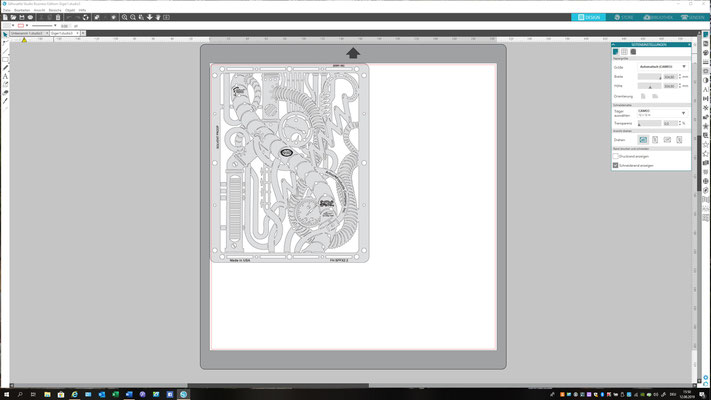Select the Line drawing tool

click(x=5, y=51)
